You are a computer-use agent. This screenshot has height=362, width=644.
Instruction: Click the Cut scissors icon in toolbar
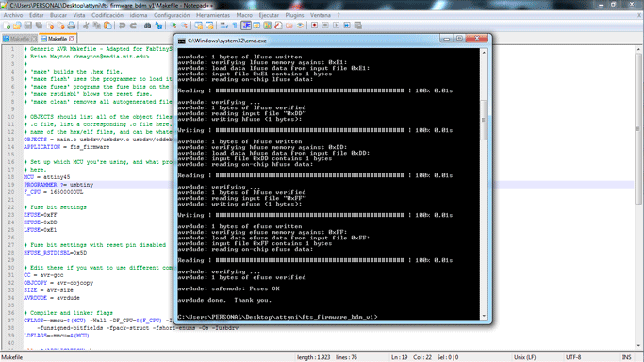pyautogui.click(x=86, y=25)
